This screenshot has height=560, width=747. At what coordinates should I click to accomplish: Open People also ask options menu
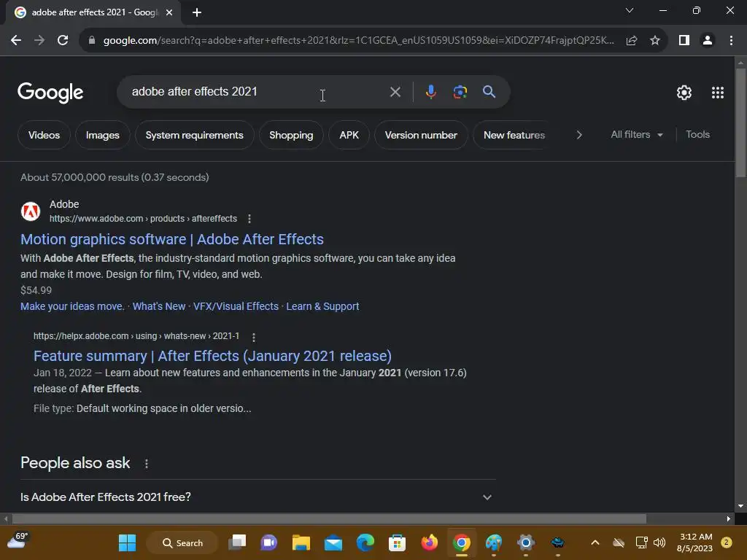146,463
